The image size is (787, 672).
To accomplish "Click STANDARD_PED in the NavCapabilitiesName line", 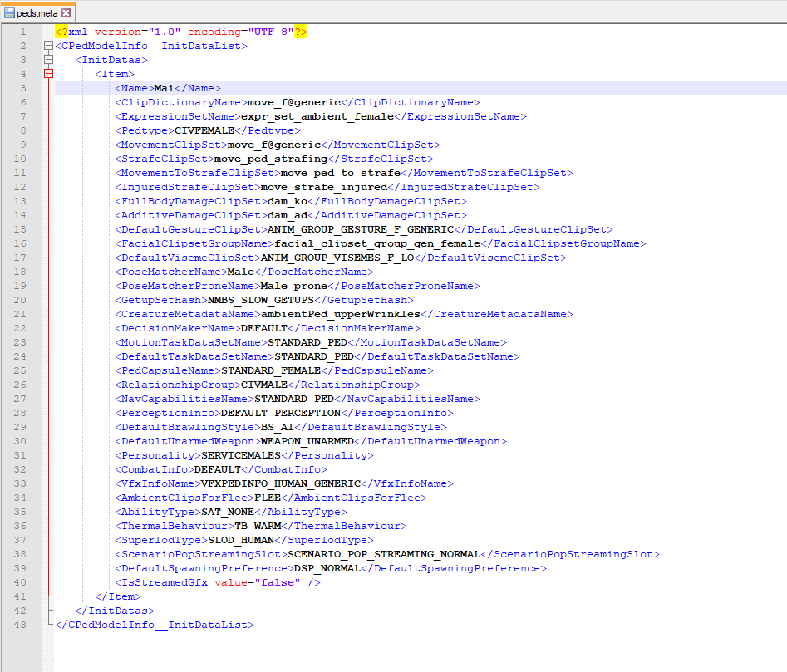I will point(294,399).
